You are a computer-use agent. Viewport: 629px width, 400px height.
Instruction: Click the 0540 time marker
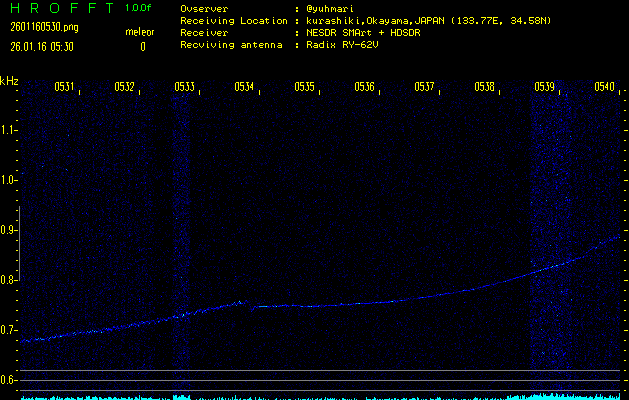pyautogui.click(x=604, y=87)
